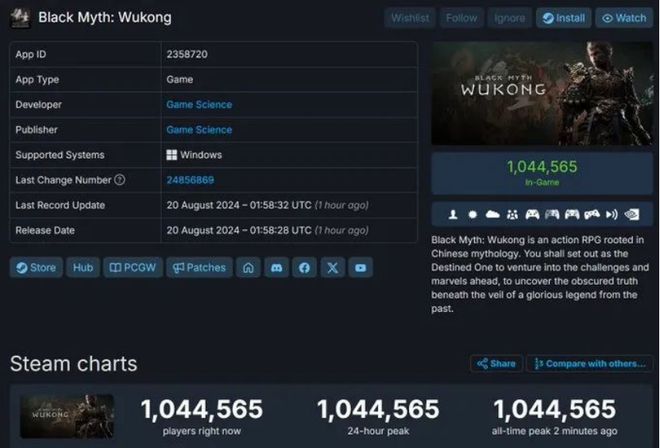Click the Ignore button
660x448 pixels.
click(x=510, y=18)
